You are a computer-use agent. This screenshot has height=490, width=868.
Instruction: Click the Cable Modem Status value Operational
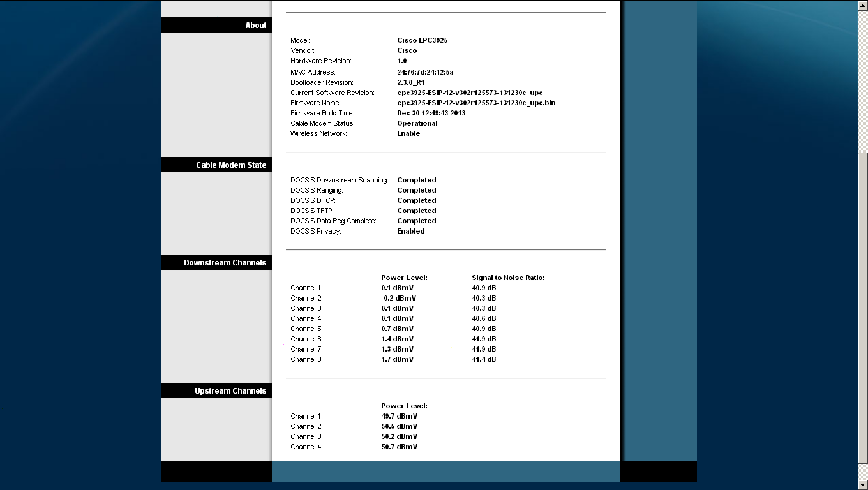(x=417, y=123)
